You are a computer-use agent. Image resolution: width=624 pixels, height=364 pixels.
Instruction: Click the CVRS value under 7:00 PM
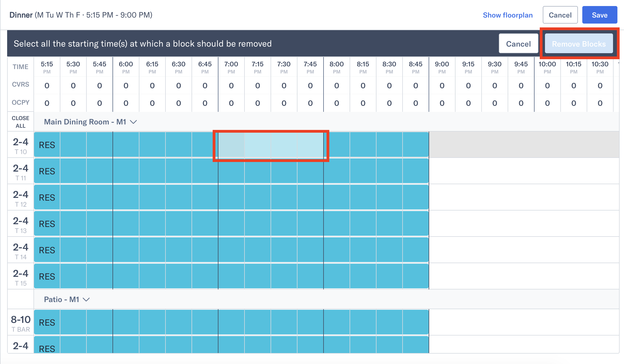pyautogui.click(x=231, y=85)
